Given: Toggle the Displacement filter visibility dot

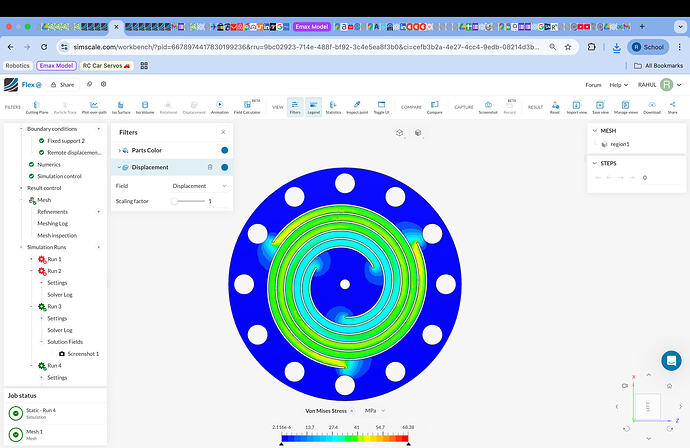Looking at the screenshot, I should (224, 167).
